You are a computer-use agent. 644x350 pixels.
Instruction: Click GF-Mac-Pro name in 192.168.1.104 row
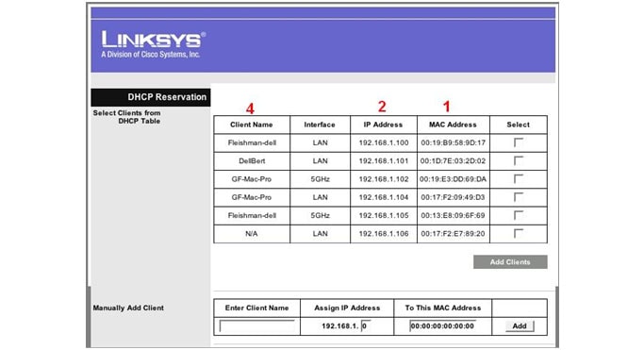tap(252, 197)
